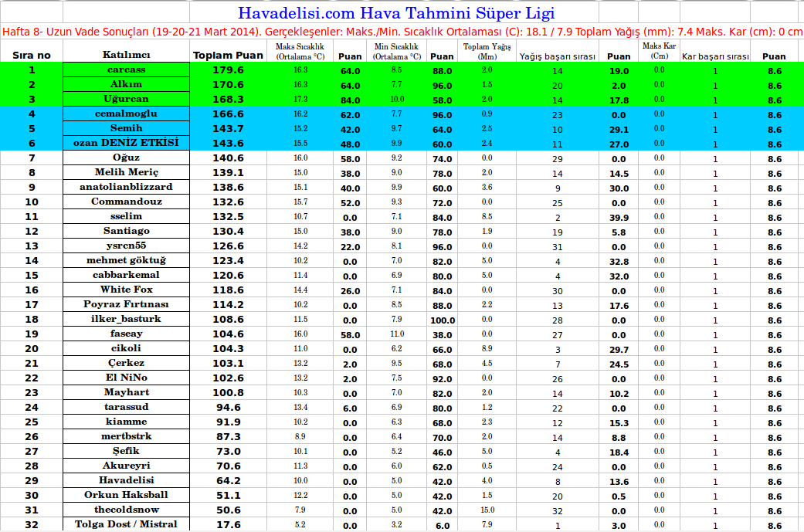The image size is (804, 532).
Task: Select the 100.0 points cell
Action: (442, 320)
